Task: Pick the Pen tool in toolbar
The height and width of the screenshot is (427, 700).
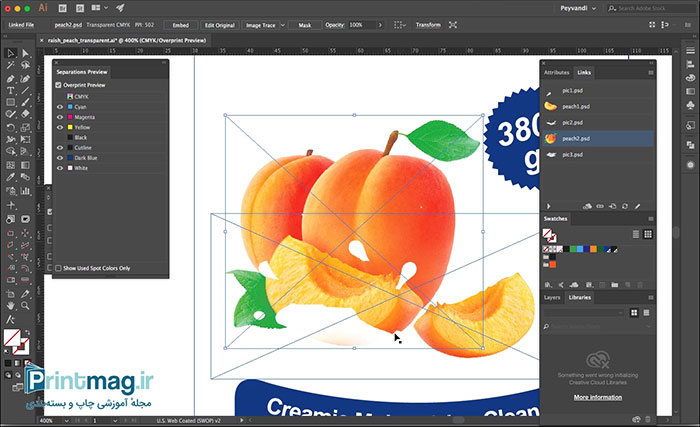Action: click(x=10, y=78)
